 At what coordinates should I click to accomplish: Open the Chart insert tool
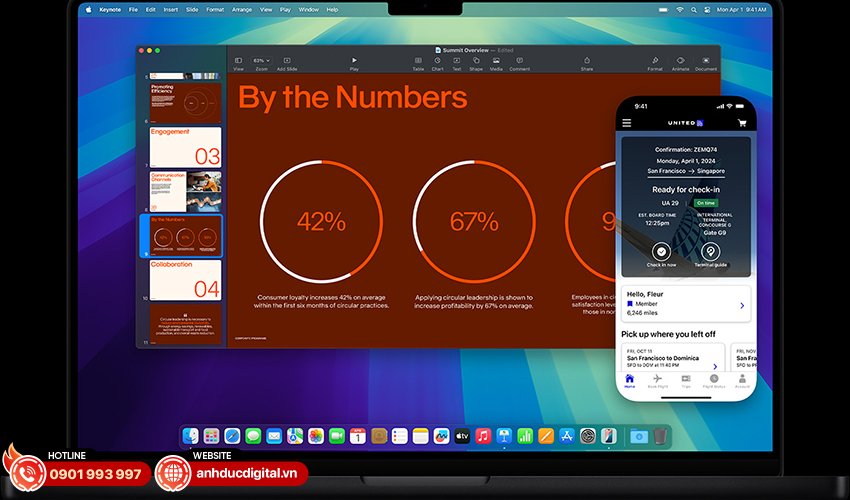point(438,62)
